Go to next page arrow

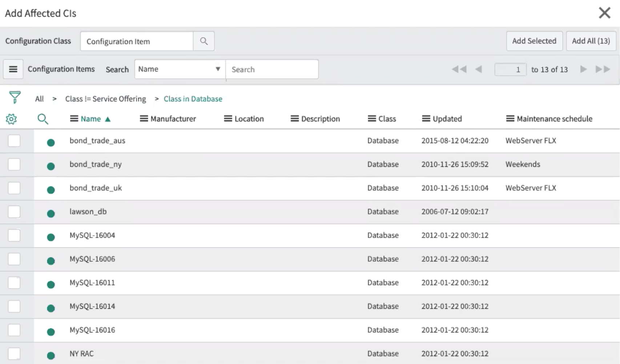pyautogui.click(x=583, y=69)
